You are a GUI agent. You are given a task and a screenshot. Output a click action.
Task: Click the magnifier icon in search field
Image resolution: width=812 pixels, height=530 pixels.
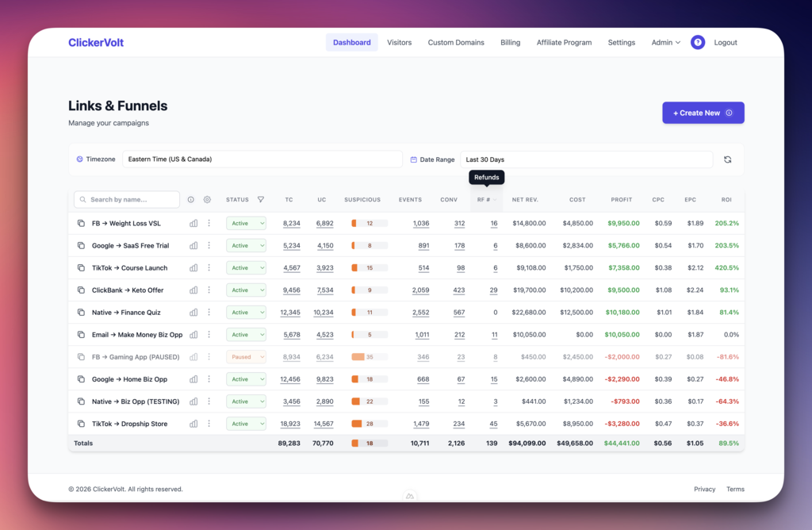83,199
